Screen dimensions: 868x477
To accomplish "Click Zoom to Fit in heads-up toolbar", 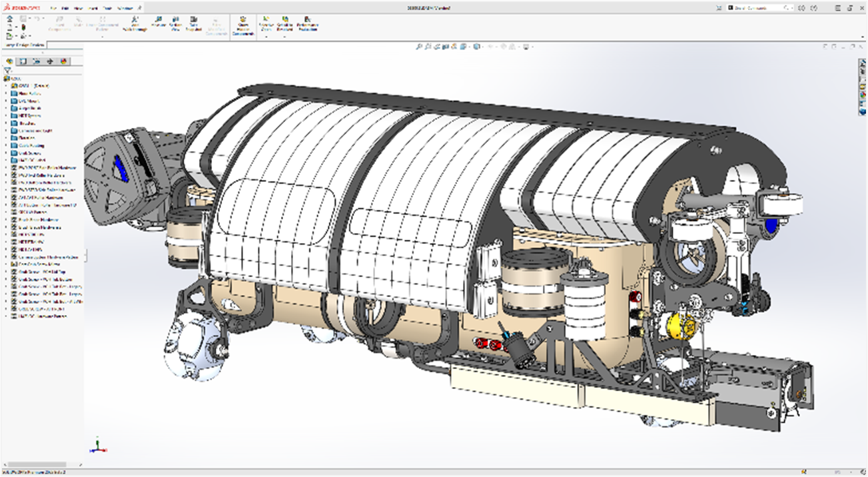I will tap(420, 47).
